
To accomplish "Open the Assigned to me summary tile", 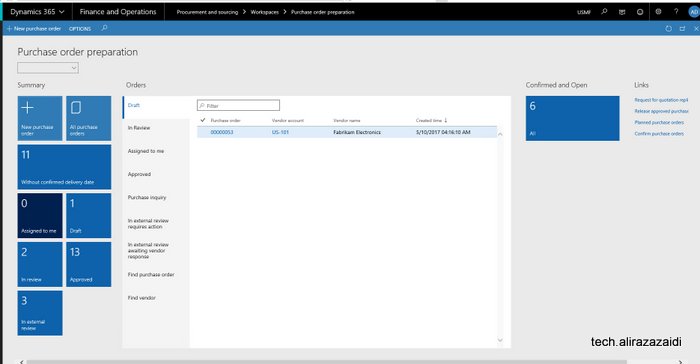I will pyautogui.click(x=40, y=216).
